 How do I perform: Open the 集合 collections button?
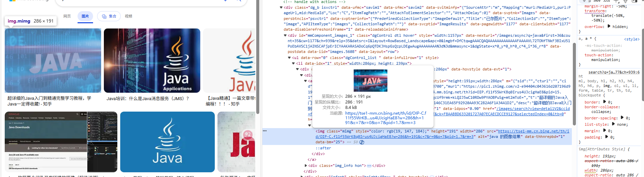pos(109,16)
